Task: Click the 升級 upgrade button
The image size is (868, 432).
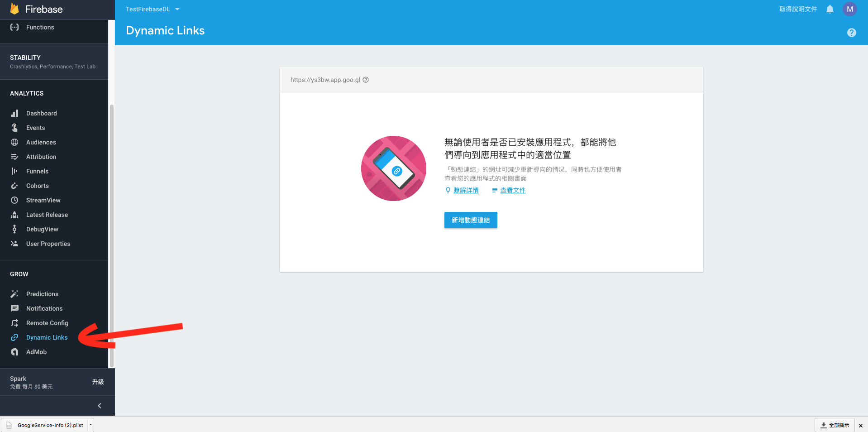Action: pos(98,382)
